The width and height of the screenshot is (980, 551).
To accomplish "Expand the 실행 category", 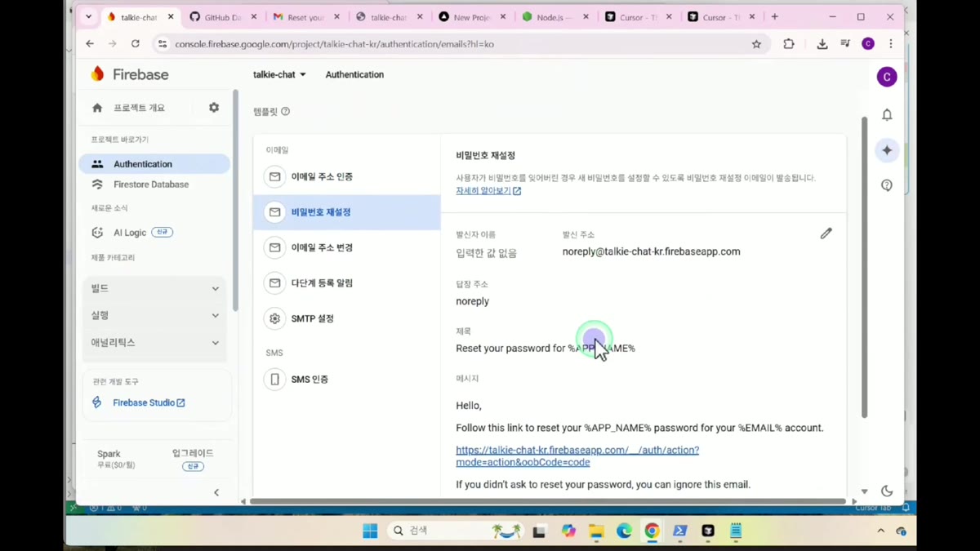I will pyautogui.click(x=155, y=315).
